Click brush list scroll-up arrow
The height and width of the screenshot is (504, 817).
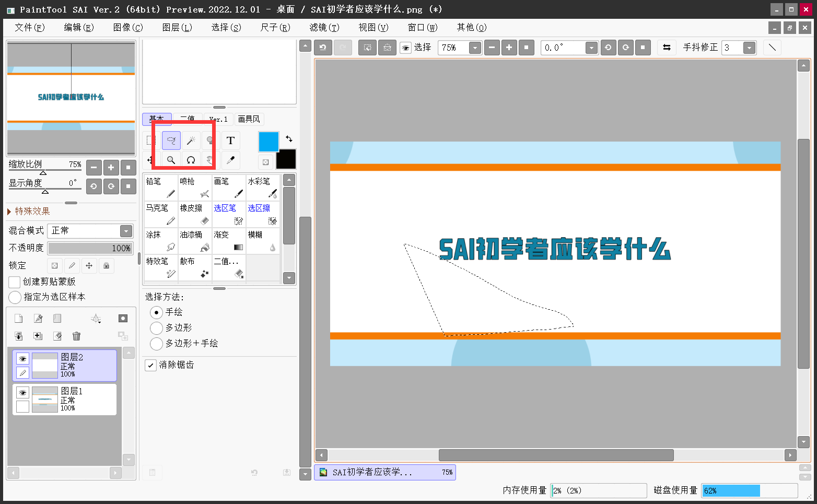289,180
